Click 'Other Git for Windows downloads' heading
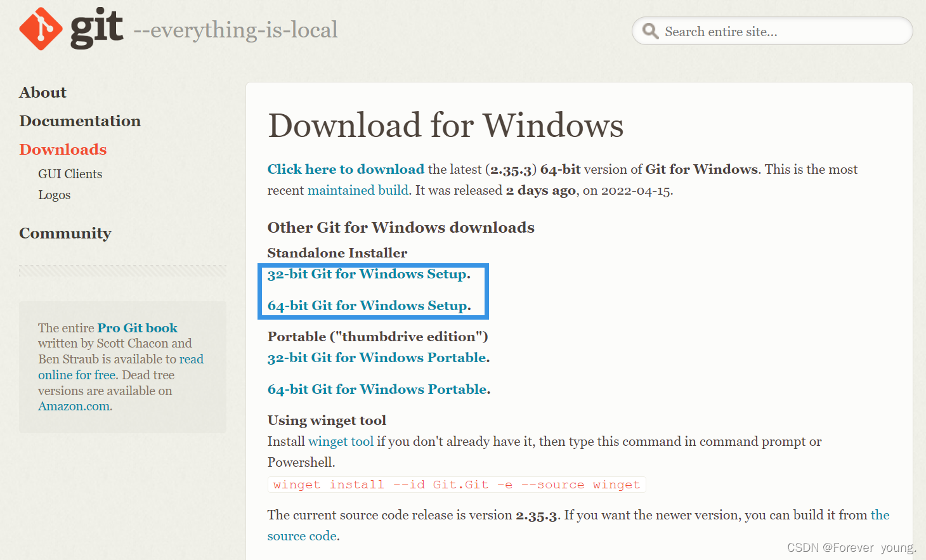The image size is (926, 560). [401, 228]
